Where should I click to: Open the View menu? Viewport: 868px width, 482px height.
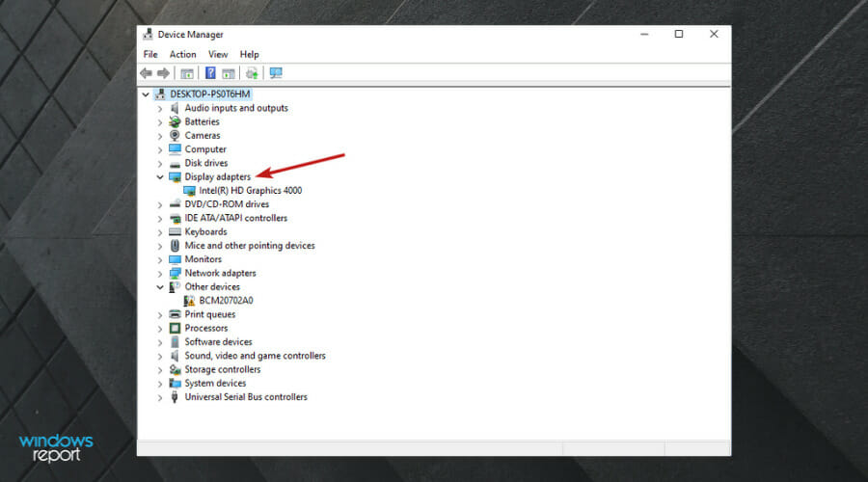point(218,54)
